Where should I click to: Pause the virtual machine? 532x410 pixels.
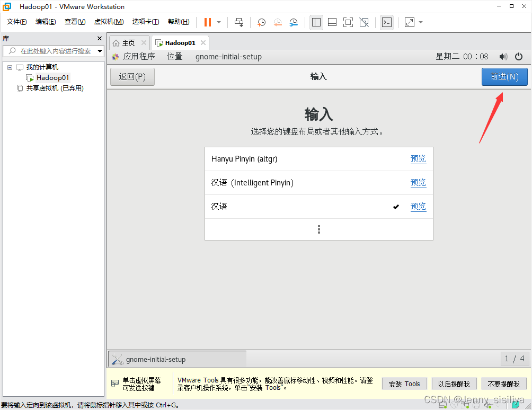click(x=208, y=22)
